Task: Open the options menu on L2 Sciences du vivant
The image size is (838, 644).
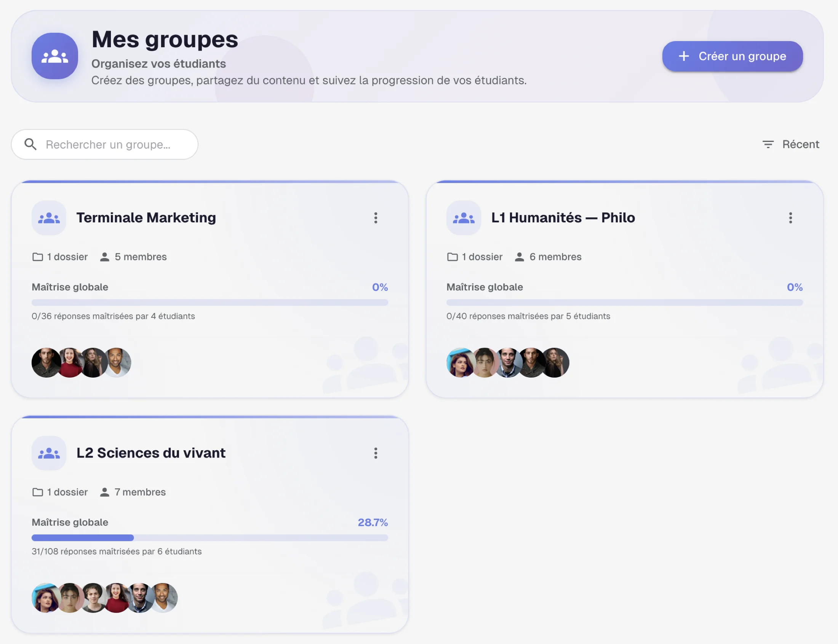Action: click(376, 453)
